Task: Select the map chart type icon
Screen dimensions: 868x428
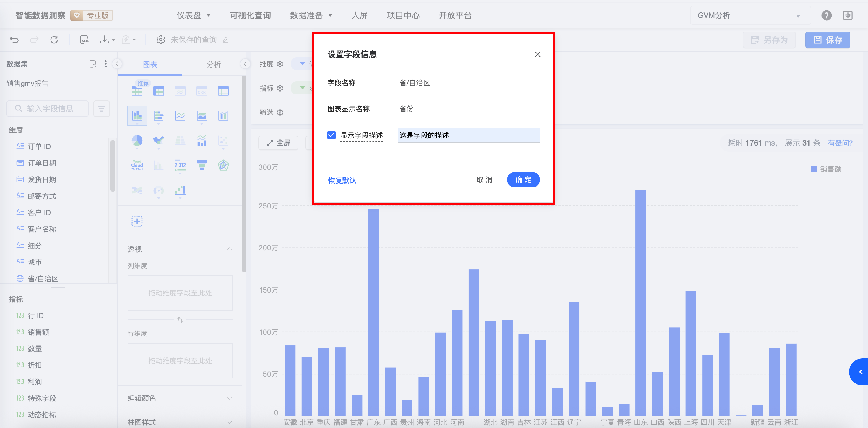Action: (158, 141)
